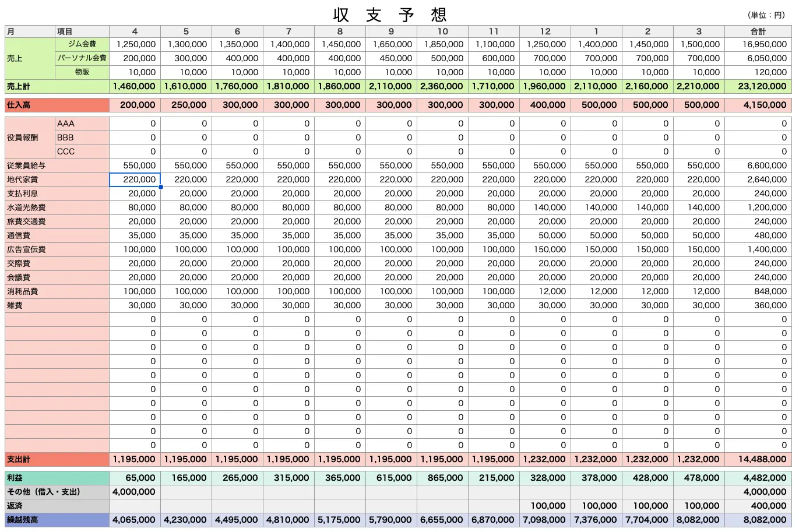Select the 仕入高 row label
Viewport: 799px width, 532px height.
(57, 105)
